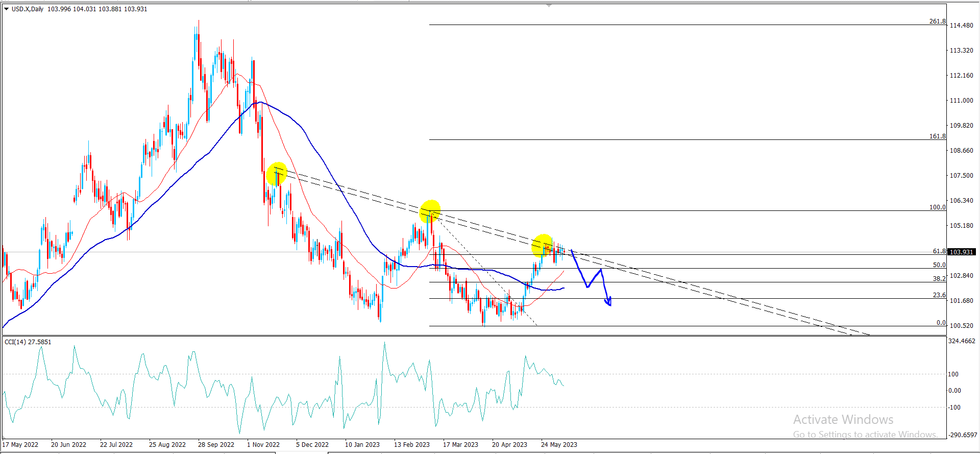Click the gray chart shift triangle marker at top

549,5
